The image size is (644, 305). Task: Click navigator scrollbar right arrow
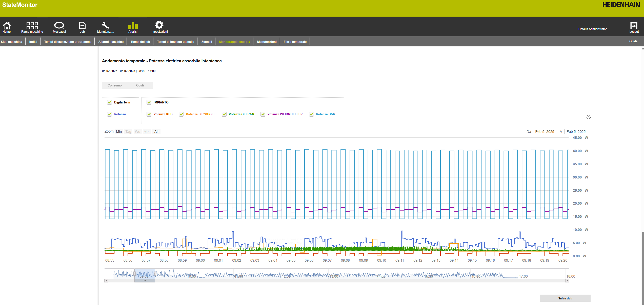(567, 281)
